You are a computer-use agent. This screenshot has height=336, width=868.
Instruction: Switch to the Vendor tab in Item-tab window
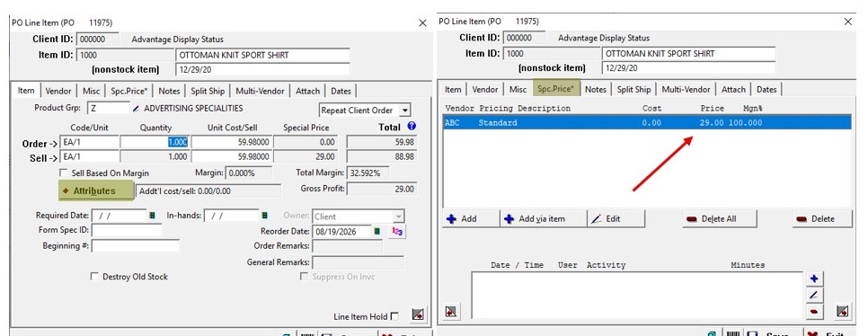click(x=58, y=91)
